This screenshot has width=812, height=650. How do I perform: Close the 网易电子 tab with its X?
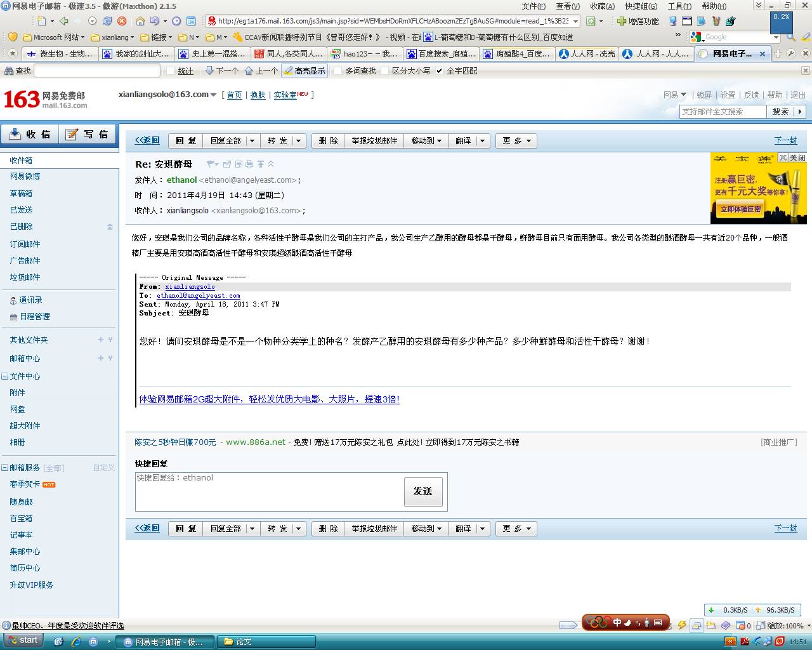point(761,54)
